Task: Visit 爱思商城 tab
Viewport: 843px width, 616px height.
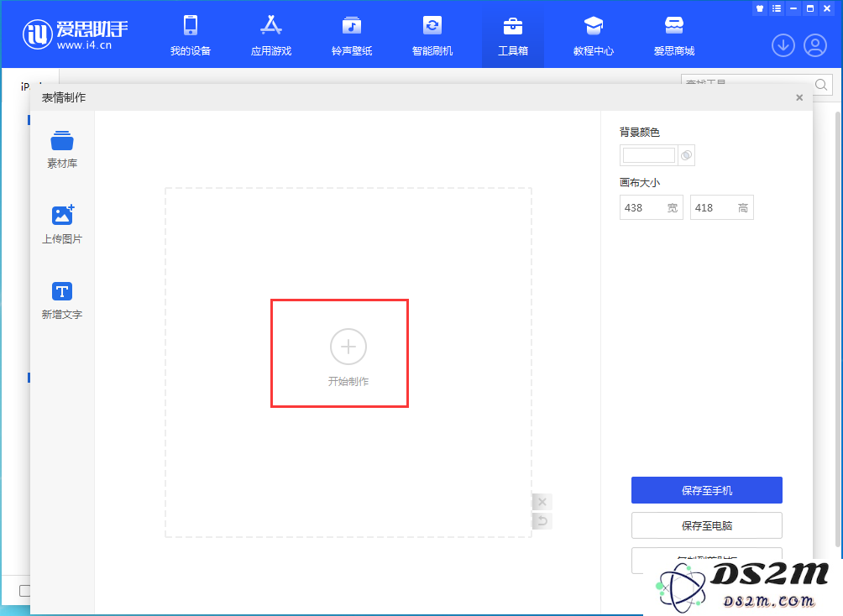Action: click(x=674, y=36)
